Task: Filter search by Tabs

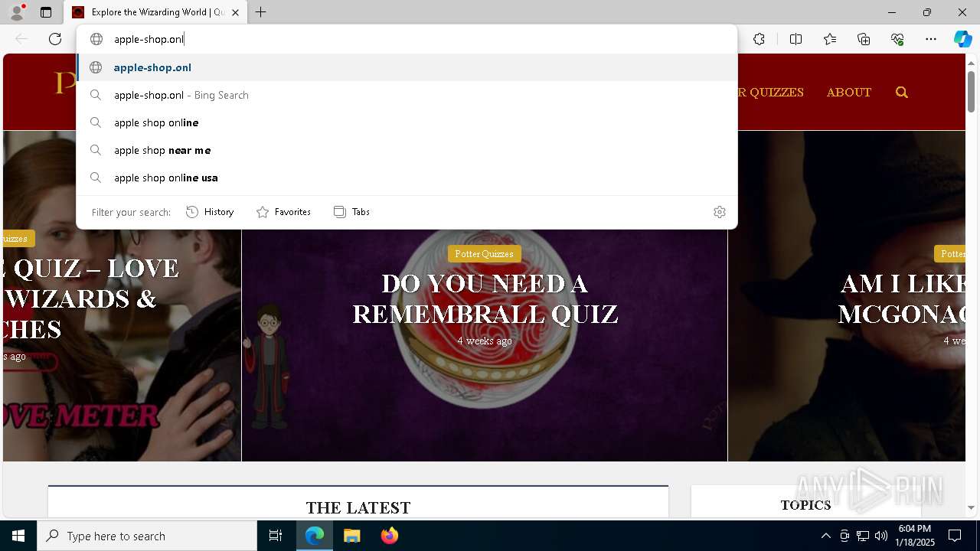Action: click(x=351, y=212)
